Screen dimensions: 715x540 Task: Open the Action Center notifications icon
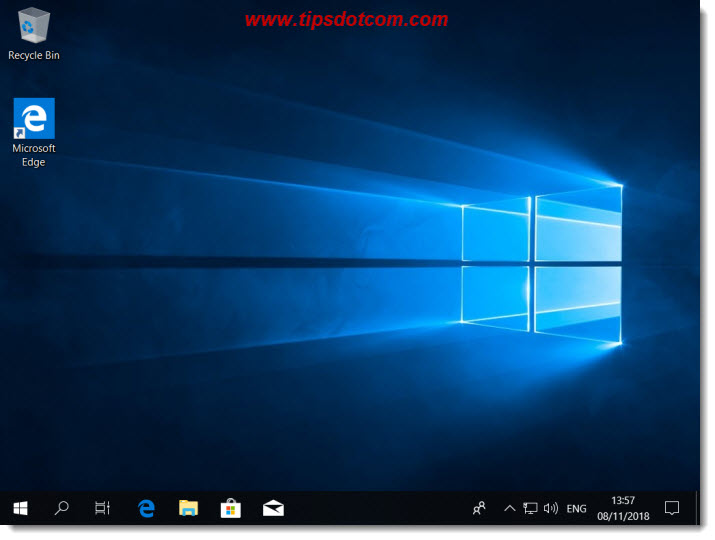(x=672, y=508)
